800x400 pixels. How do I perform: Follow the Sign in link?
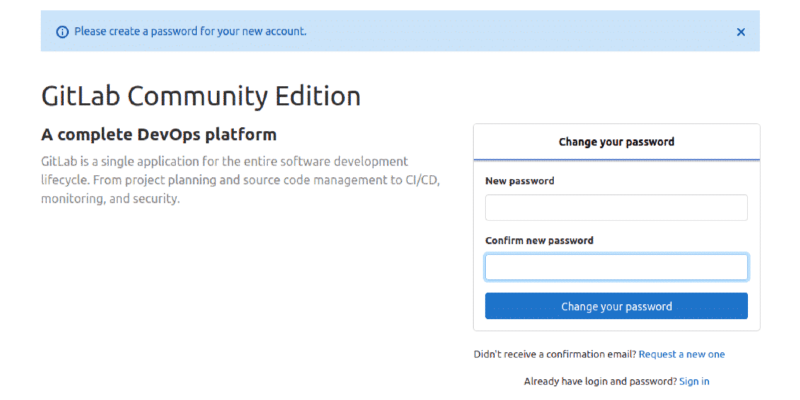coord(694,382)
